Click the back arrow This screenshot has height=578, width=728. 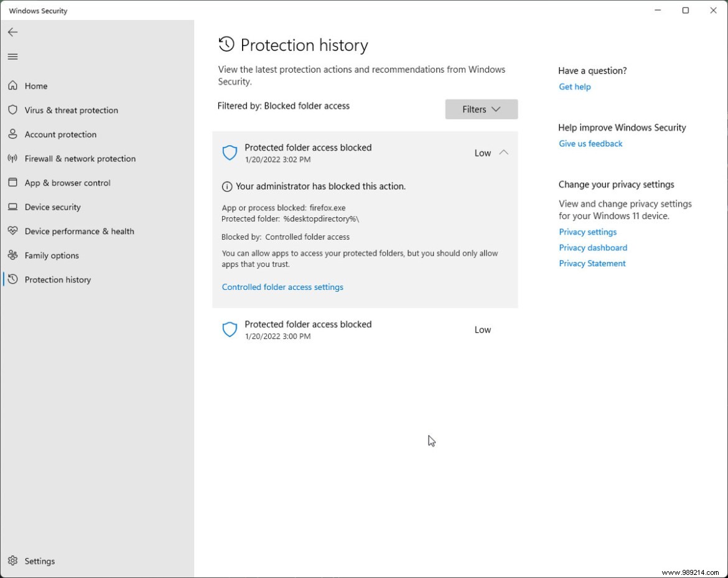pos(12,32)
